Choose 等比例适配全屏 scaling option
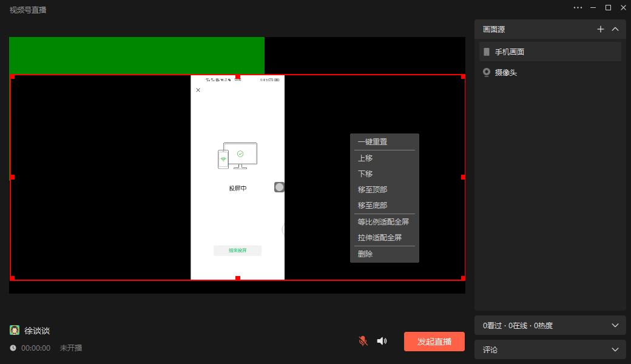Screen dimensions: 631x364 pyautogui.click(x=382, y=221)
